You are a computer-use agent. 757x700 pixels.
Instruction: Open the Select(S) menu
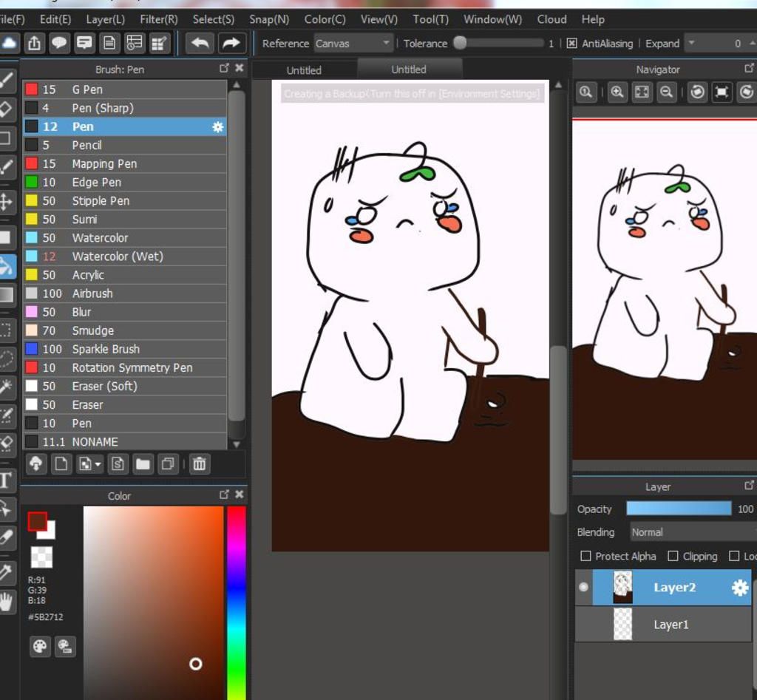click(214, 19)
